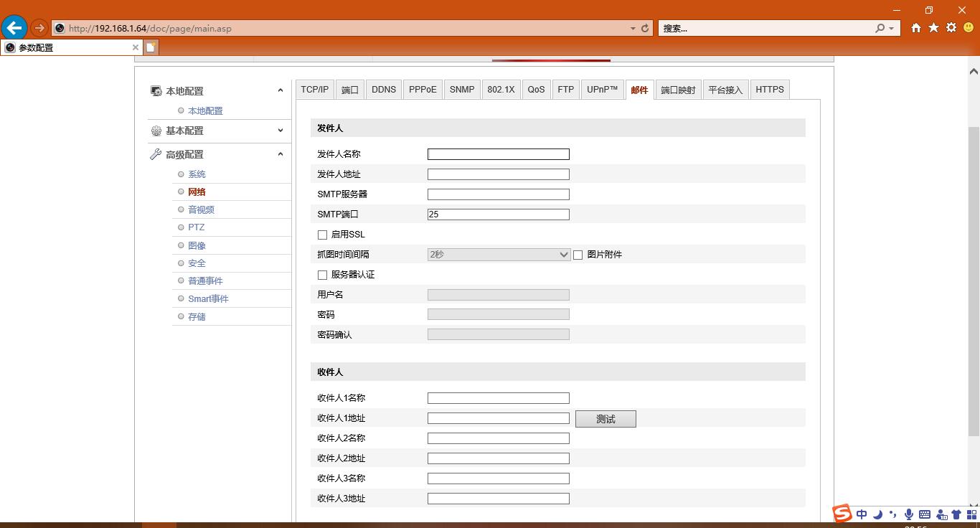The image size is (980, 528).
Task: Switch to the TCP/IP tab
Action: click(314, 90)
